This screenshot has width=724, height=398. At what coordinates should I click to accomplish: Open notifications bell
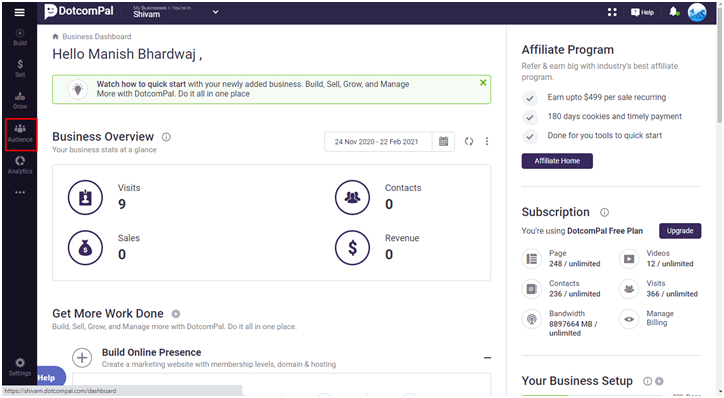point(674,12)
